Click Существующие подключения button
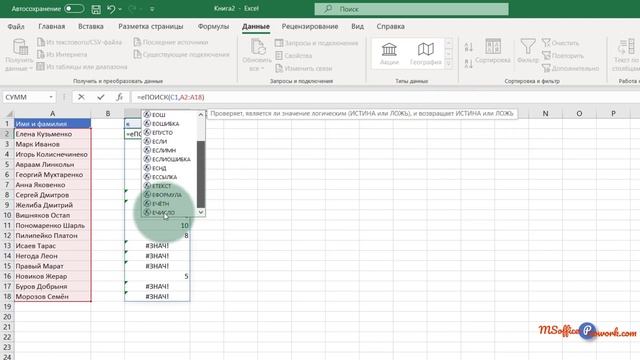640x360 pixels. [182, 54]
